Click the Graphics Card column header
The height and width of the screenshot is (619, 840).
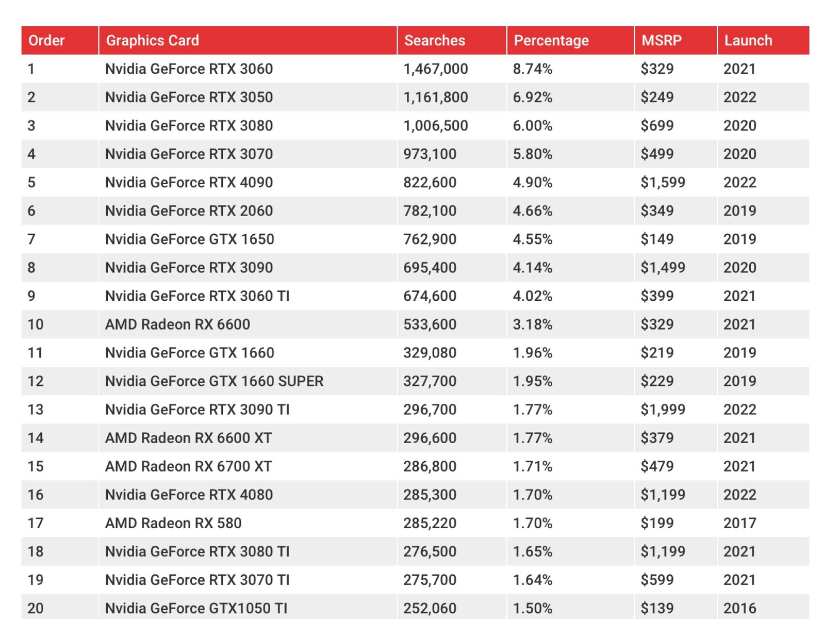point(152,40)
